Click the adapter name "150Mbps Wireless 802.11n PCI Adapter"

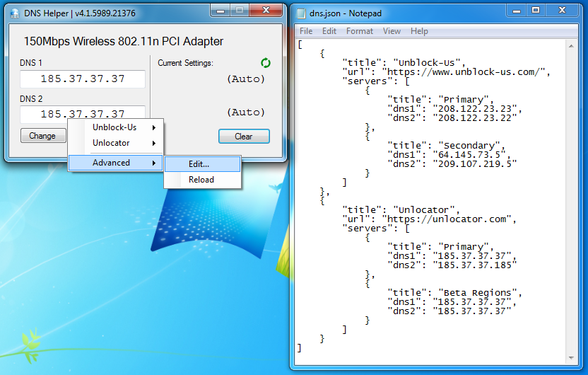(x=124, y=41)
